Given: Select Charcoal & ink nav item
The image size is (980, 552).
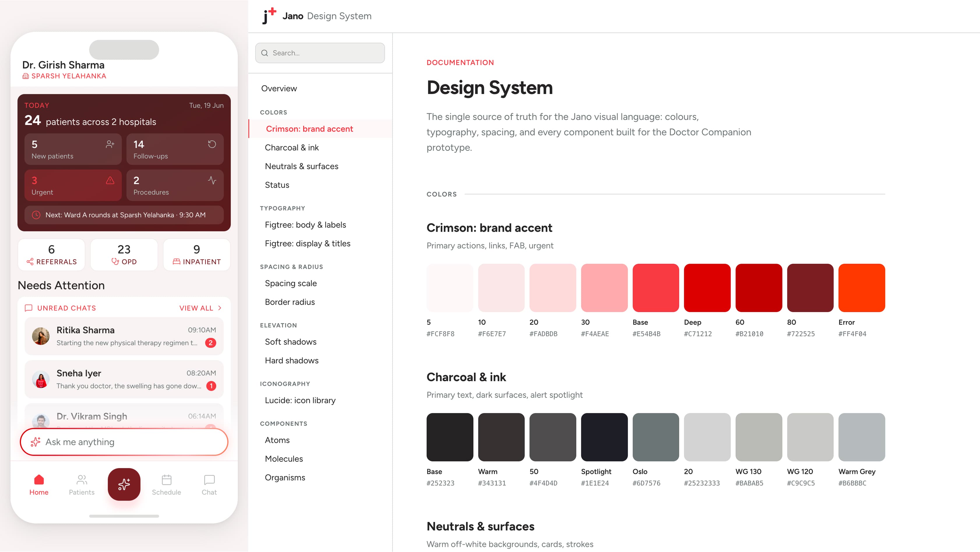Looking at the screenshot, I should pos(292,147).
